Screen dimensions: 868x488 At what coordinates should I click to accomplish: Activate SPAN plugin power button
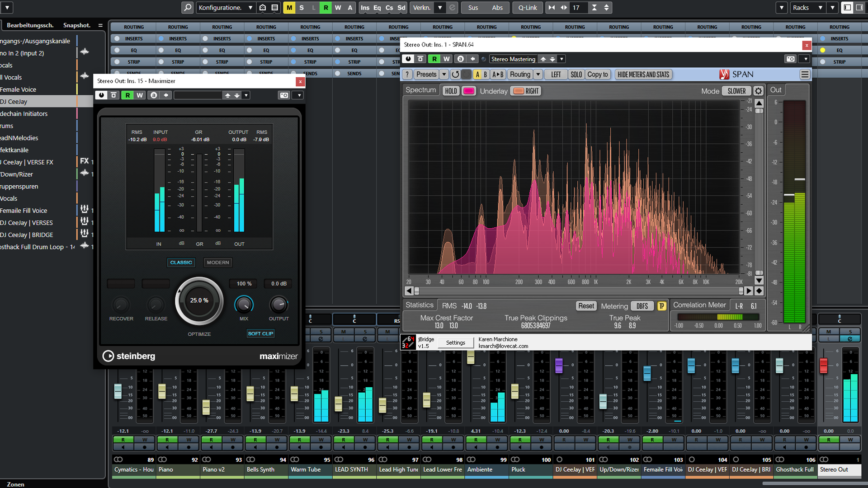click(408, 59)
